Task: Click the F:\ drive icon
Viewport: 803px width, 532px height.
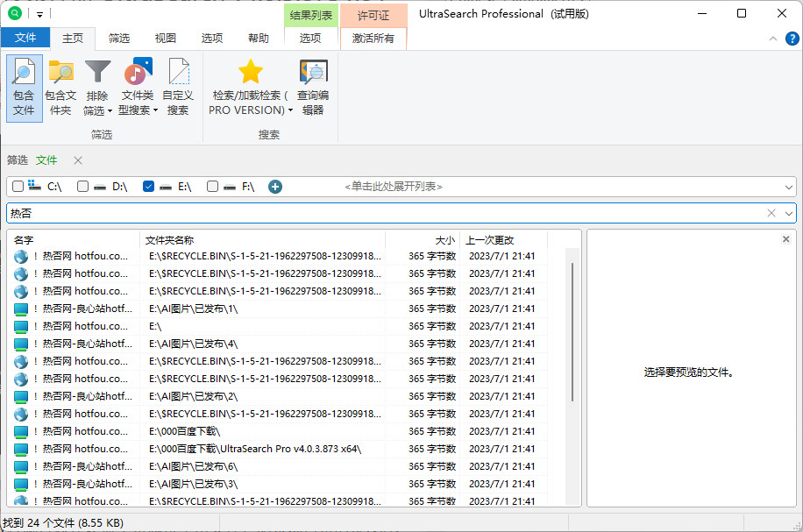Action: 230,187
